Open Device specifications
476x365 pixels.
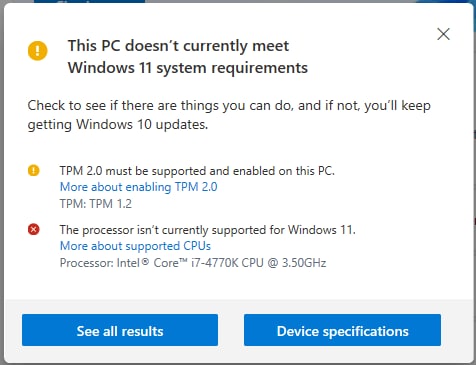pyautogui.click(x=342, y=330)
